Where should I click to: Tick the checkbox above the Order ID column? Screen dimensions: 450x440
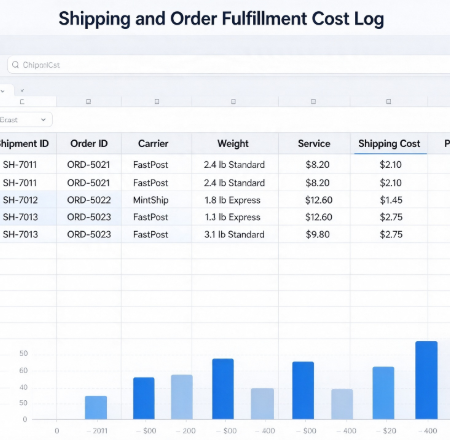(88, 101)
